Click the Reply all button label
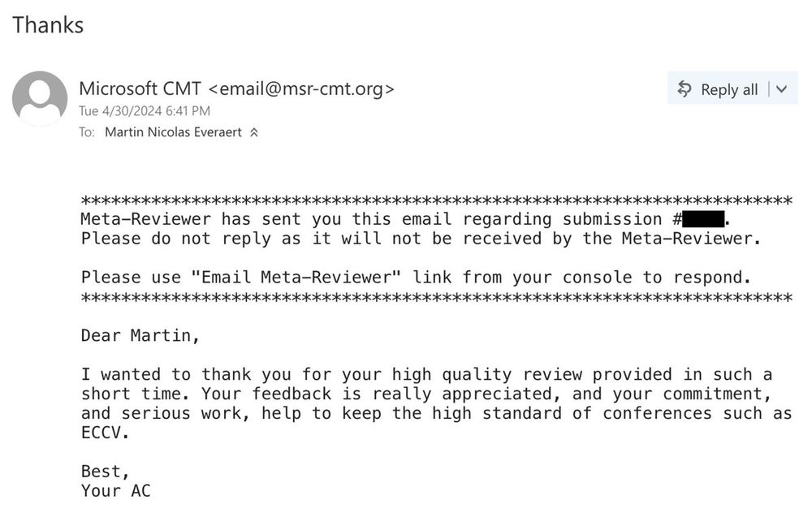 (729, 89)
